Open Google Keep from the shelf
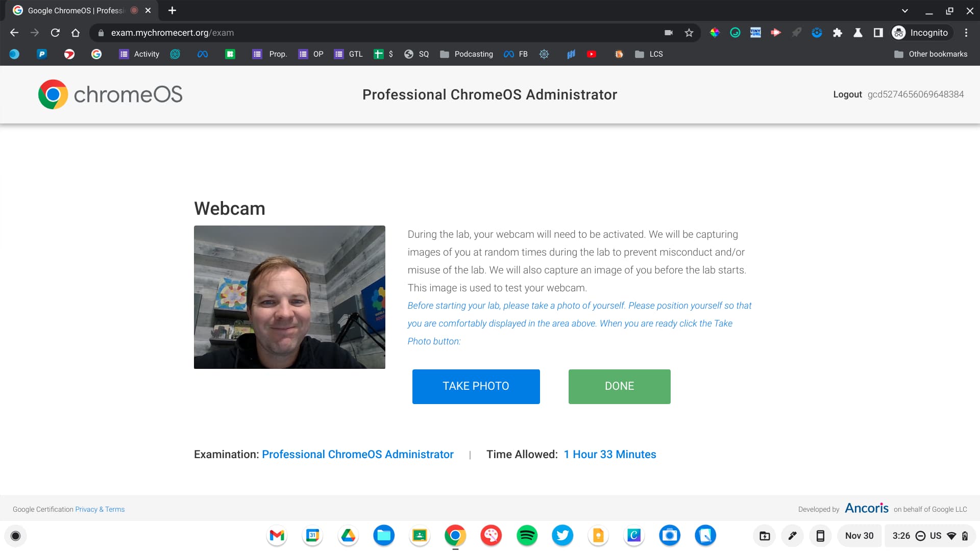 (x=598, y=536)
